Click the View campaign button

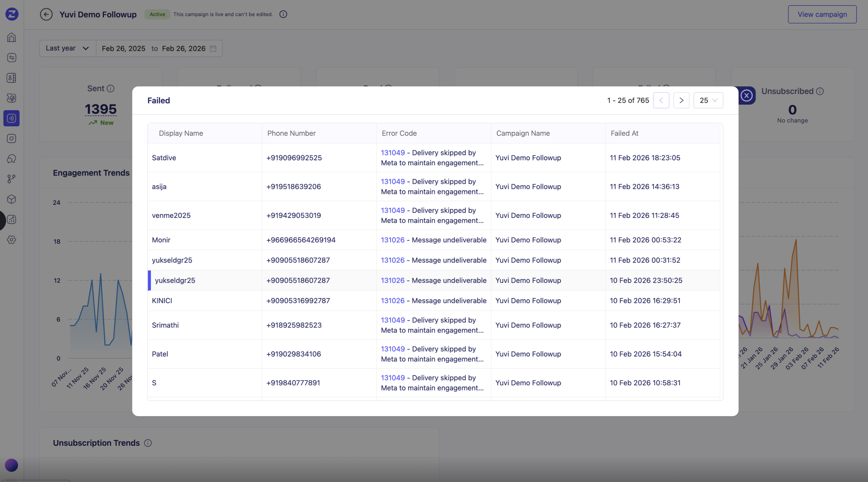pyautogui.click(x=822, y=14)
